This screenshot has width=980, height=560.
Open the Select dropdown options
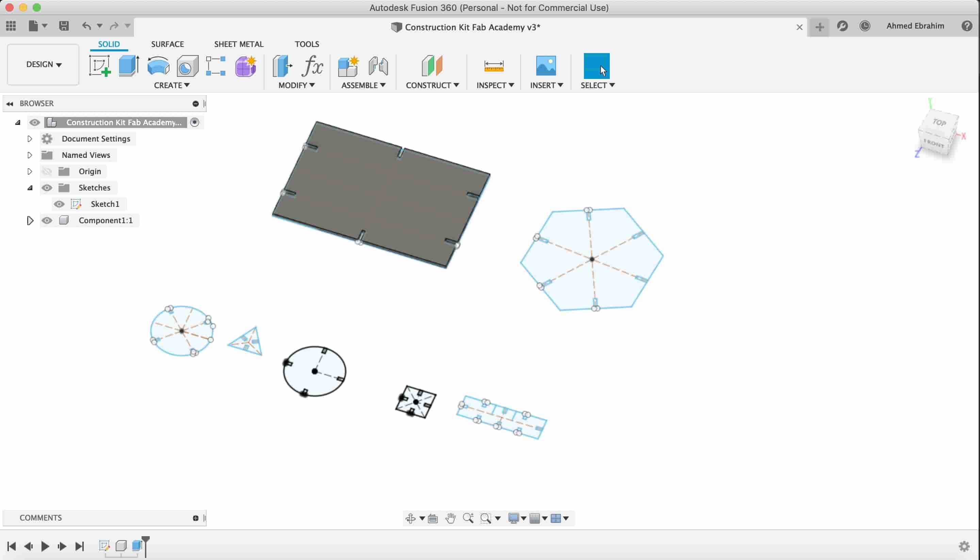(x=612, y=85)
